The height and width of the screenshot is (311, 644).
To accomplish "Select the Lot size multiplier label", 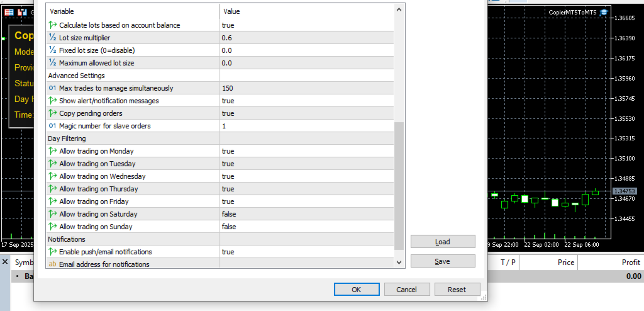I will (x=85, y=38).
